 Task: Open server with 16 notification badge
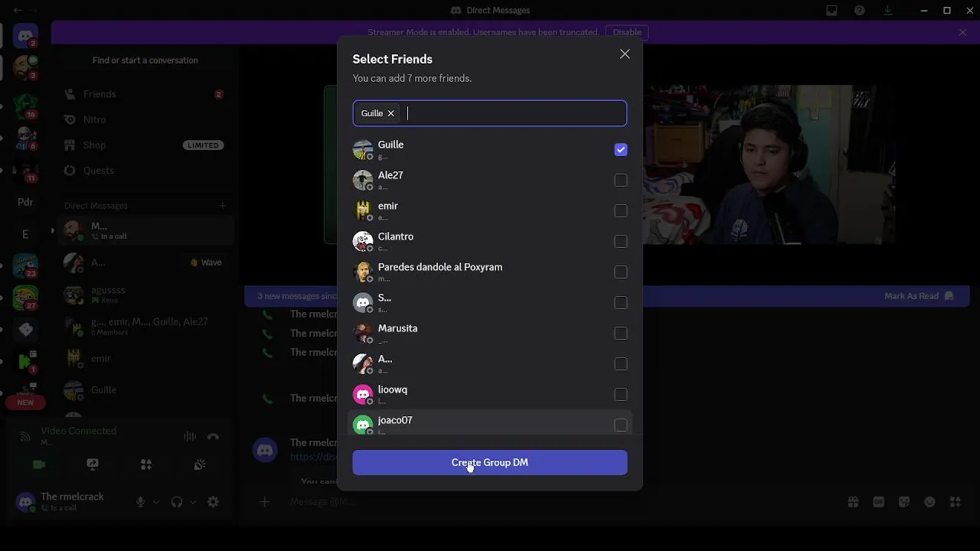coord(25,106)
